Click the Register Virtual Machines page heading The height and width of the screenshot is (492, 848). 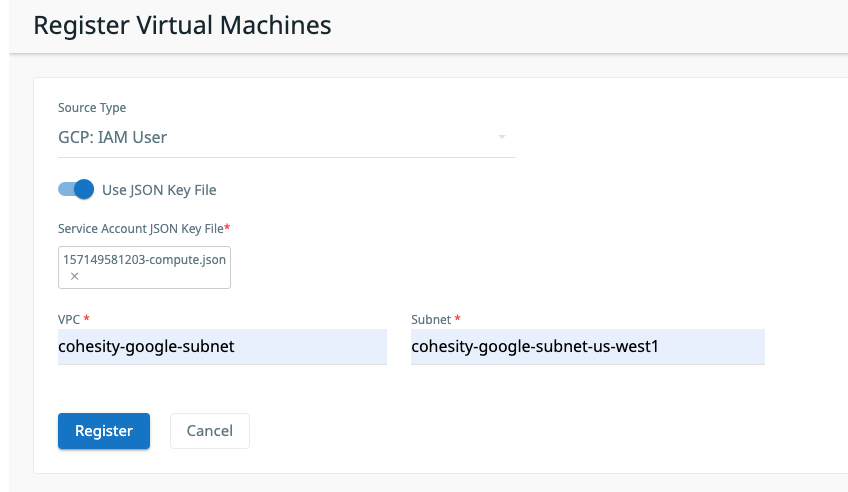tap(182, 25)
